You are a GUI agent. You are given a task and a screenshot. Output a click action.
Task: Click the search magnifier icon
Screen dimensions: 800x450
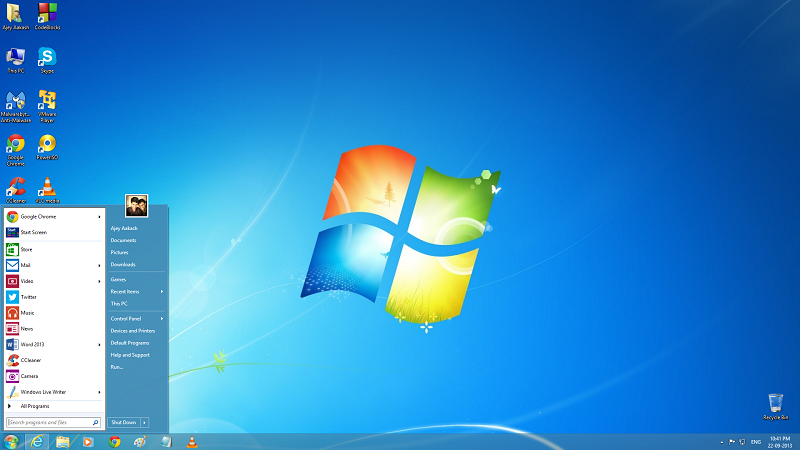coord(95,422)
